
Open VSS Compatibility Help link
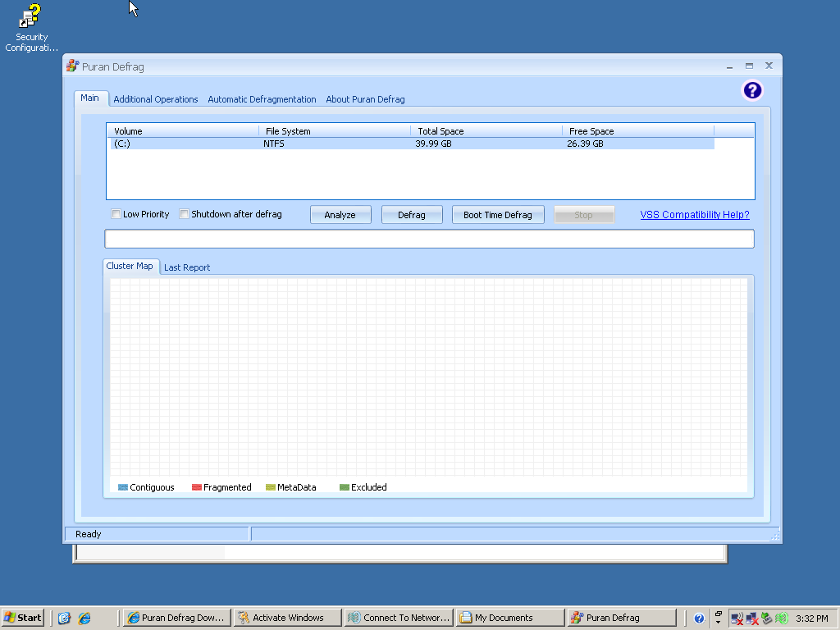tap(695, 215)
